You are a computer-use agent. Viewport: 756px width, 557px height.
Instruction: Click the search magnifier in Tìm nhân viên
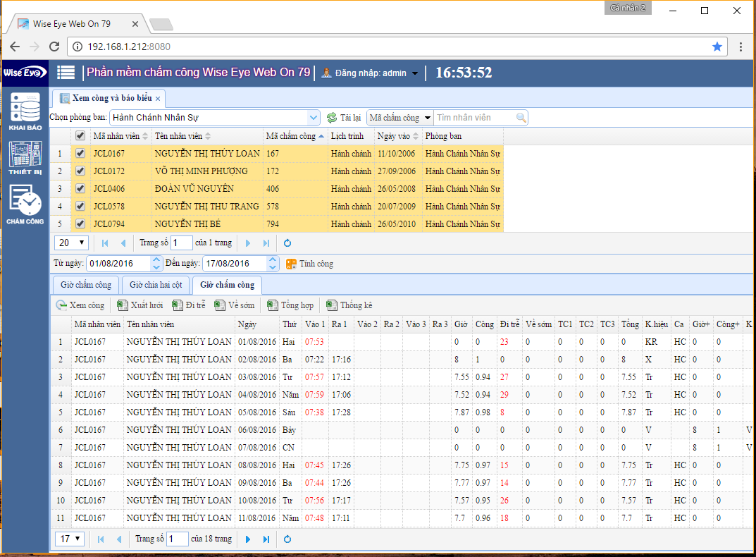[521, 118]
